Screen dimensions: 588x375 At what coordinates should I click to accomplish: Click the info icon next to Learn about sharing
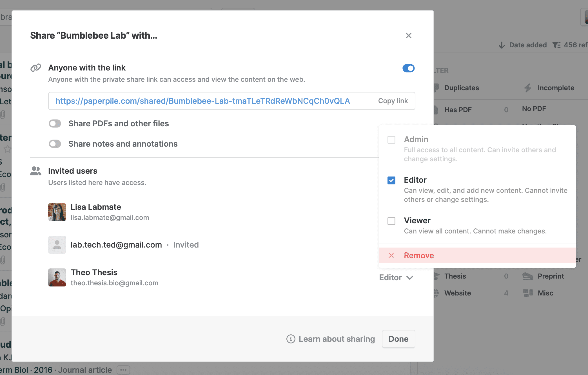point(291,339)
